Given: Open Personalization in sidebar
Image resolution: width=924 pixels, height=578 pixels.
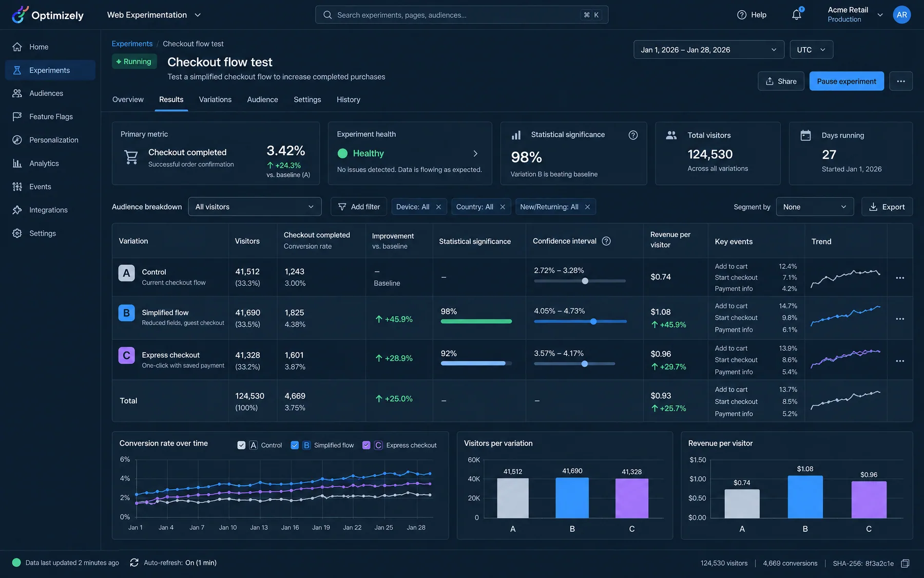Looking at the screenshot, I should point(50,140).
